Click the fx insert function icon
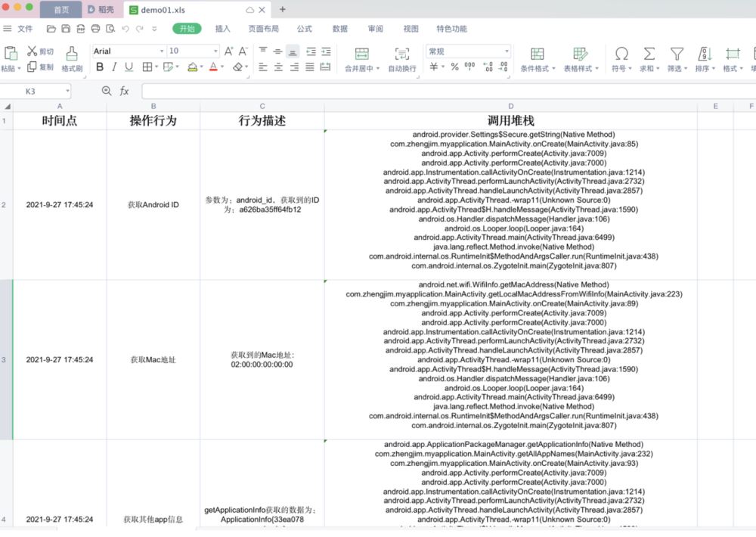756x537 pixels. (x=125, y=91)
